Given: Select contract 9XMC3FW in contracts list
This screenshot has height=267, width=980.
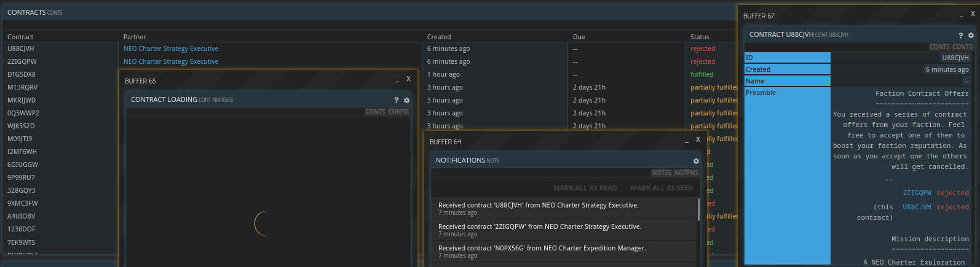Looking at the screenshot, I should 23,203.
